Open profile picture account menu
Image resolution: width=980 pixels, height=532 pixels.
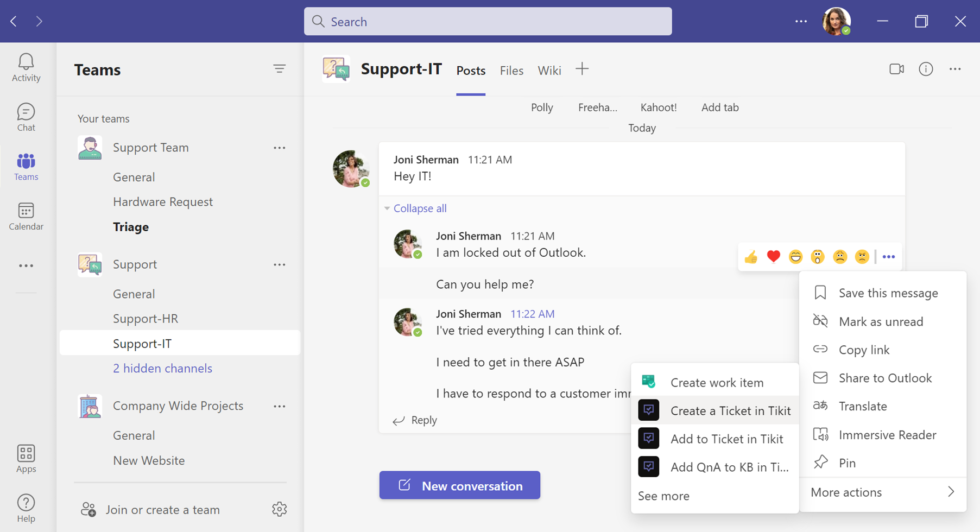pyautogui.click(x=836, y=21)
